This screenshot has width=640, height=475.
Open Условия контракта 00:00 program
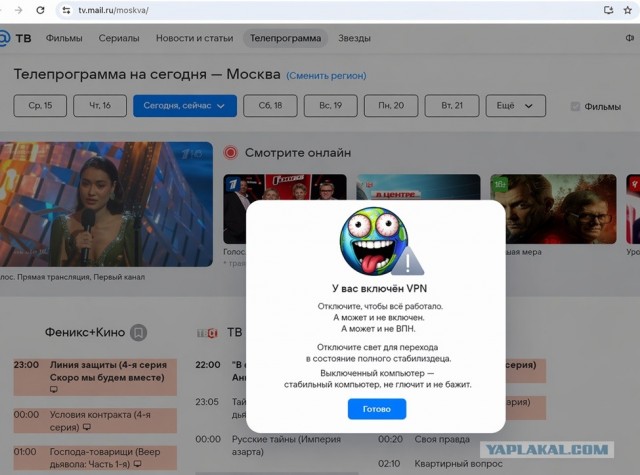(x=95, y=421)
